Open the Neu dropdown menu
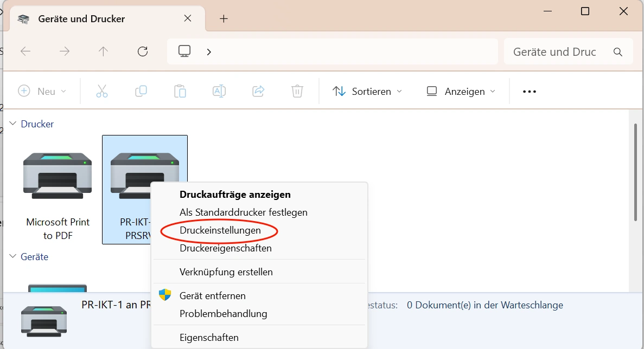 42,91
